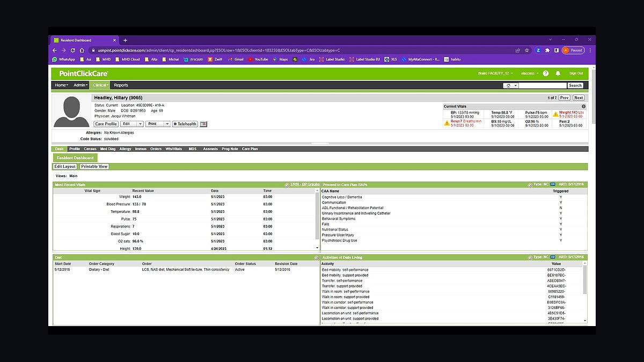Click the 3.0 badge in Activities of Daily Living header
Viewport: 644px width, 362px height.
[x=553, y=257]
